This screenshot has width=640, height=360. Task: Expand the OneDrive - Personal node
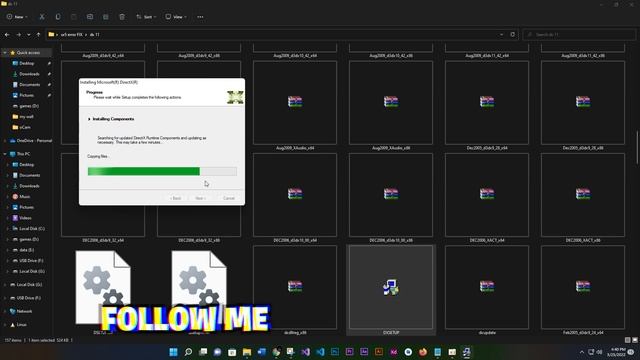5,140
